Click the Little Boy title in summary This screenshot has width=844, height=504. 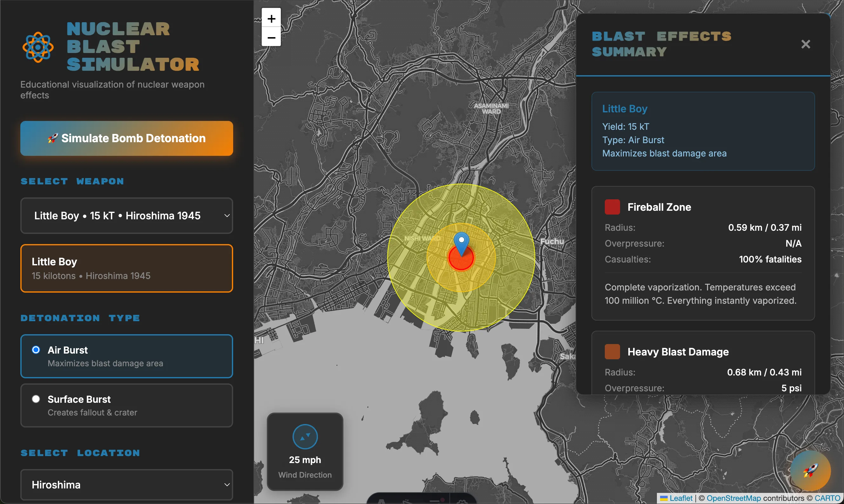[625, 109]
